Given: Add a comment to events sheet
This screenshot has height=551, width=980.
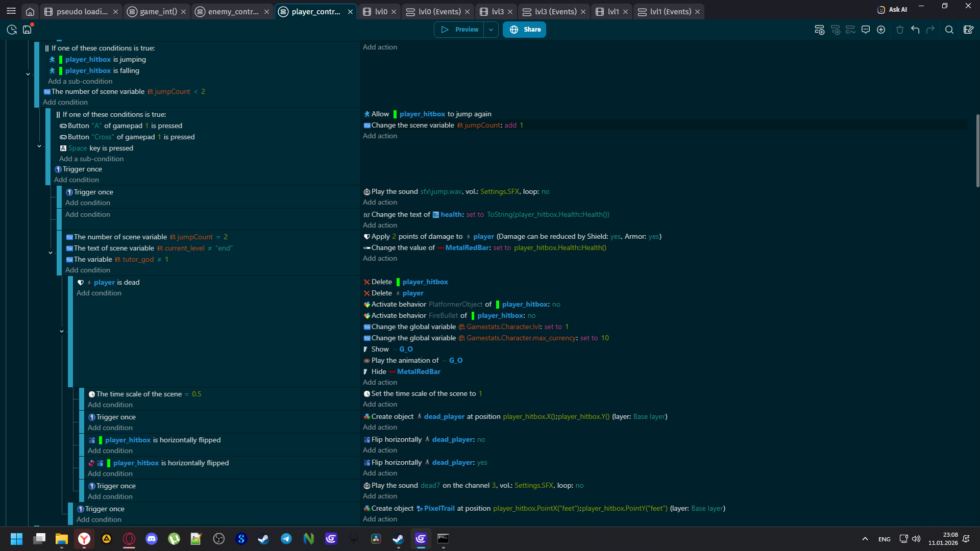Looking at the screenshot, I should click(865, 30).
